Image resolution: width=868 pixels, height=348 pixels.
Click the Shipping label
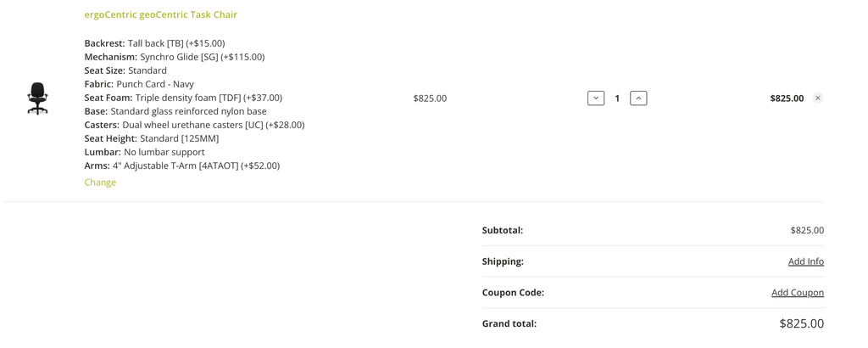click(x=504, y=261)
